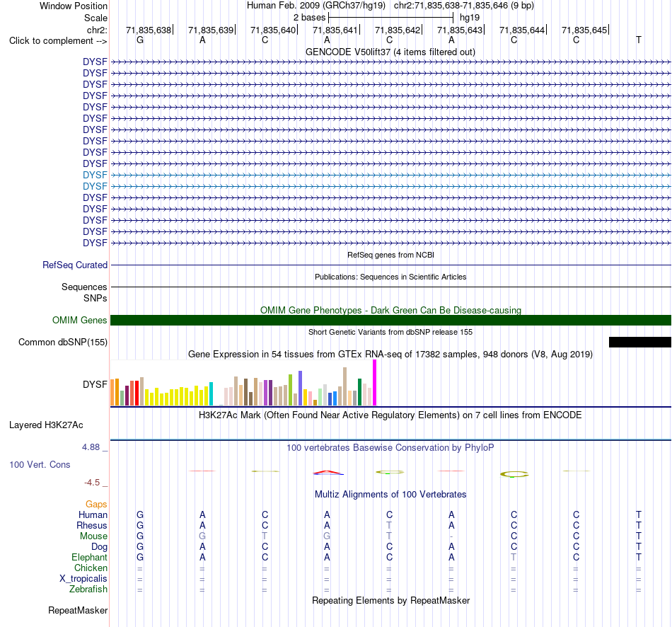Viewport: 672px width, 627px height.
Task: Click the 'Human' alignment row label
Action: 93,515
